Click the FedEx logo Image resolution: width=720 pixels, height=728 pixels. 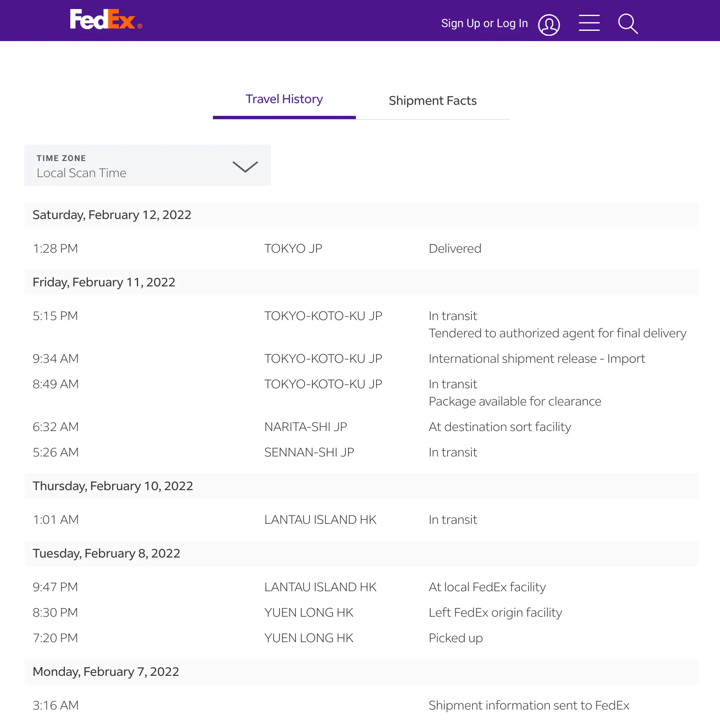105,20
